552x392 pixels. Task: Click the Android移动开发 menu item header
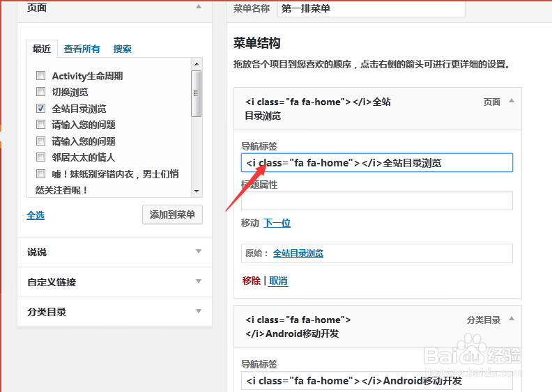point(378,327)
